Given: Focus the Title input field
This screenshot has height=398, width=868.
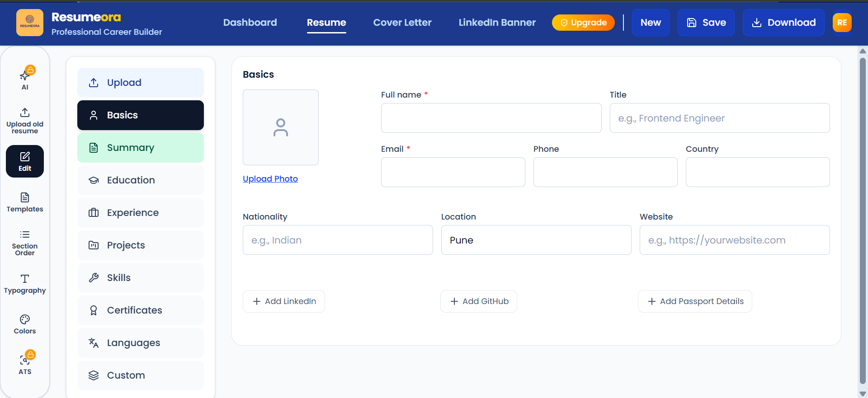Looking at the screenshot, I should (720, 118).
